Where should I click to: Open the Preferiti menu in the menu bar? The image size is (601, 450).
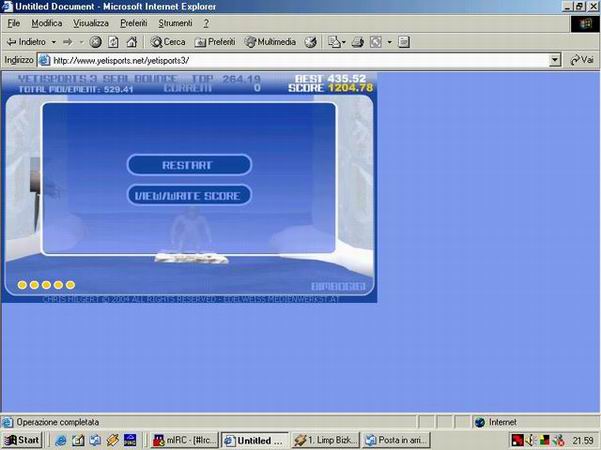[x=133, y=23]
